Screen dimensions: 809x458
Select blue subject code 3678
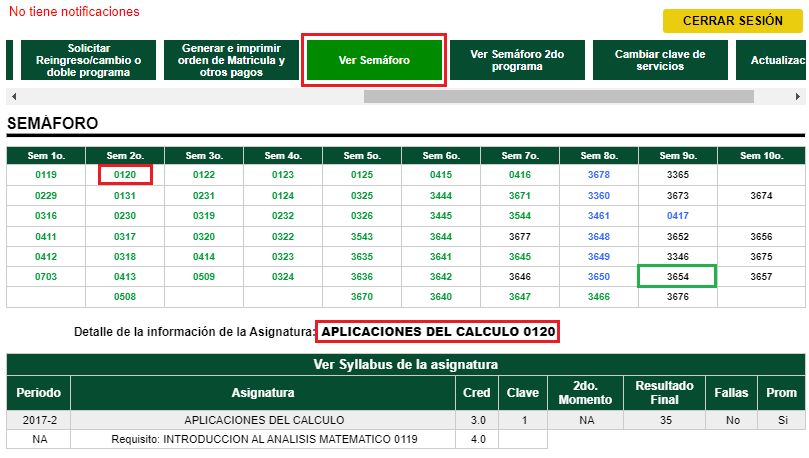point(598,175)
